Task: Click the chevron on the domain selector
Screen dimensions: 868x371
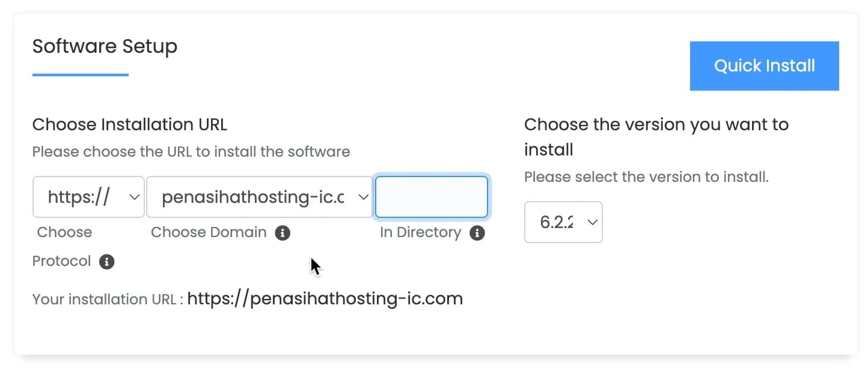Action: click(x=363, y=197)
